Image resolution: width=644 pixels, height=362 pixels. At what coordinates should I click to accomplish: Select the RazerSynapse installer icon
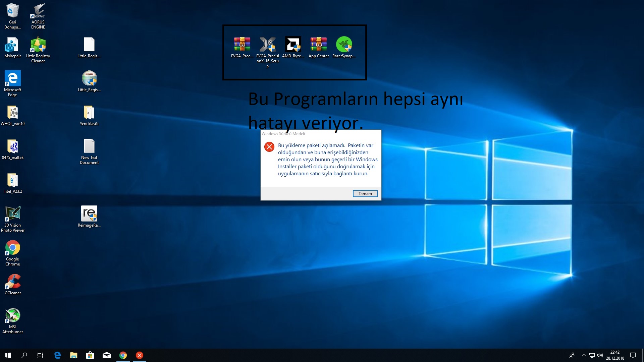coord(344,47)
